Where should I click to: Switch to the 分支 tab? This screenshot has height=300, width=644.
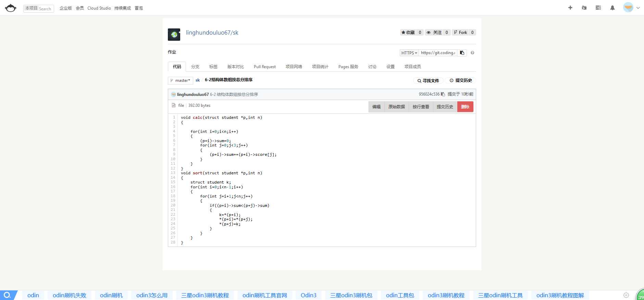point(195,67)
